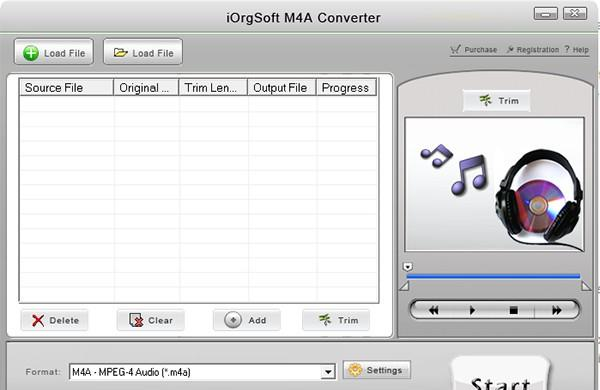
Task: Click the question mark icon beside Help
Action: coord(567,49)
